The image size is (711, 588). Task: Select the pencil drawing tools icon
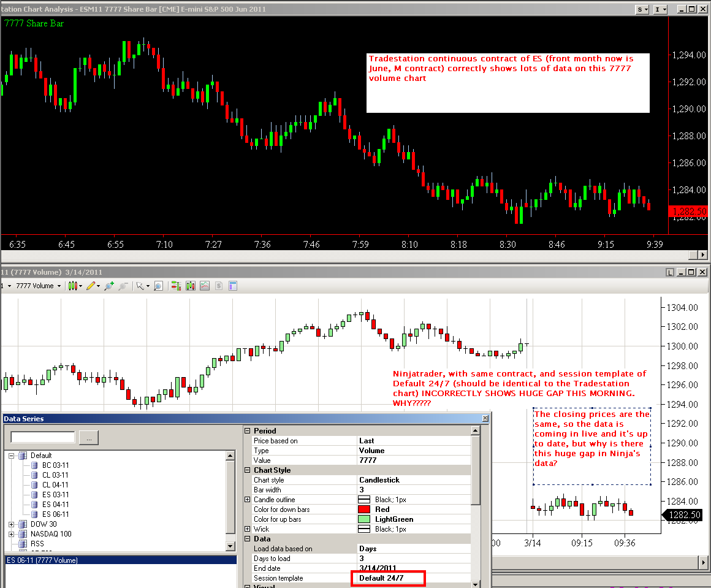[91, 286]
